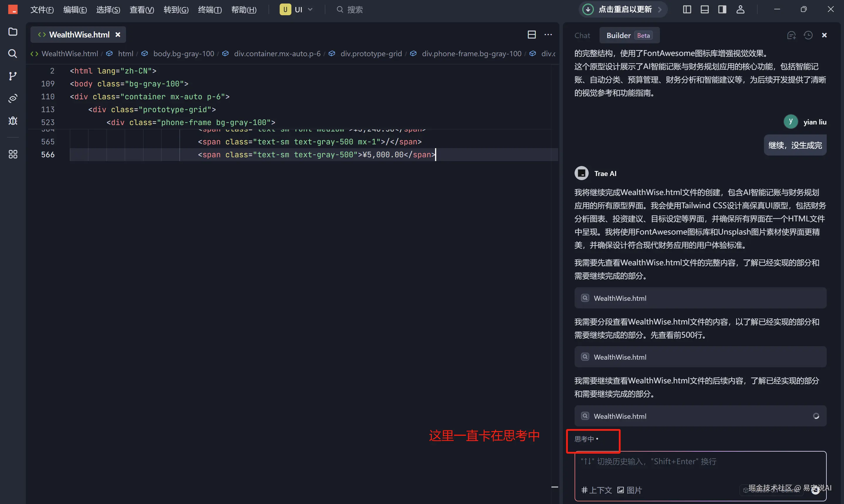The height and width of the screenshot is (504, 844).
Task: Click the new chat icon in Builder panel
Action: click(x=791, y=35)
